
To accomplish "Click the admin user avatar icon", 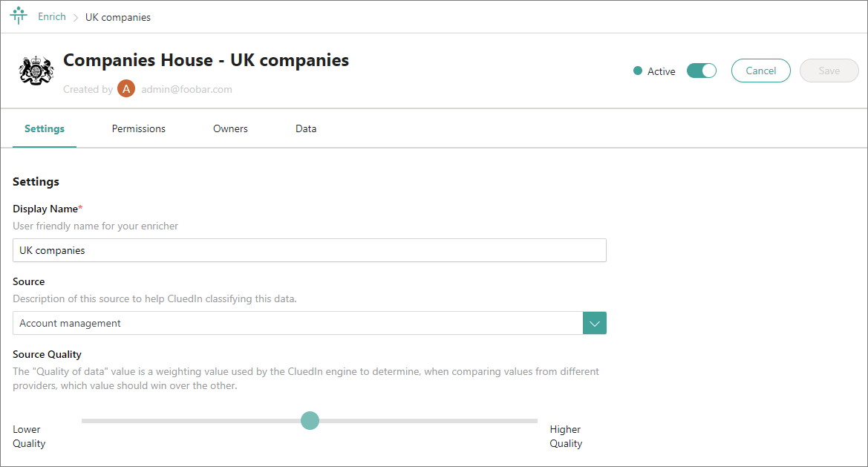I will point(126,89).
